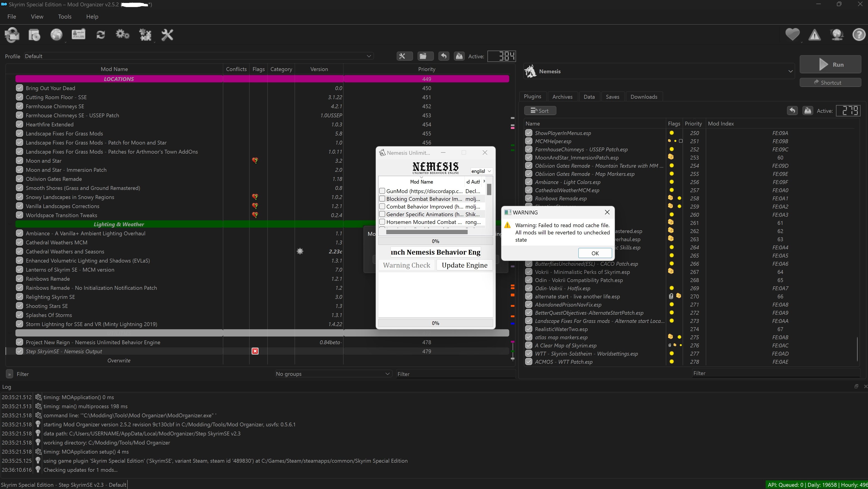Click the Nemesis mod list horizontal scrollbar
This screenshot has width=868, height=489.
[x=427, y=232]
